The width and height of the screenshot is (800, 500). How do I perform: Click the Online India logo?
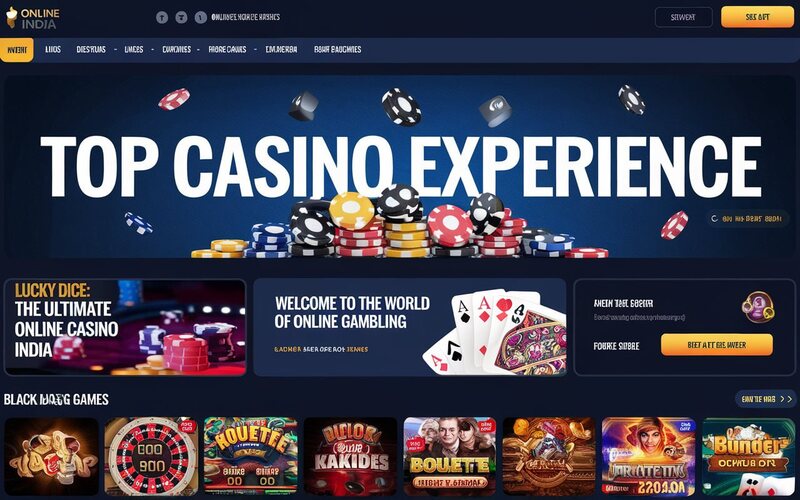click(33, 17)
